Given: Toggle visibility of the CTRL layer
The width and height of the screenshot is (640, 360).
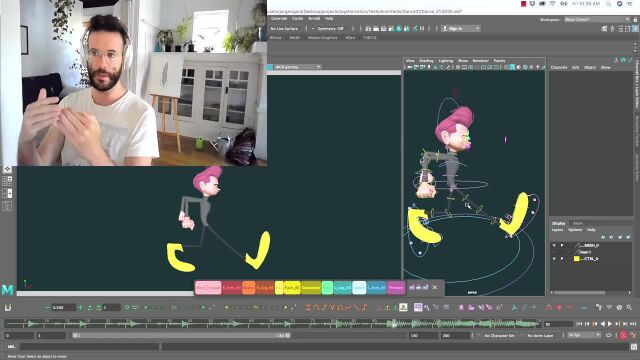Looking at the screenshot, I should tap(554, 259).
